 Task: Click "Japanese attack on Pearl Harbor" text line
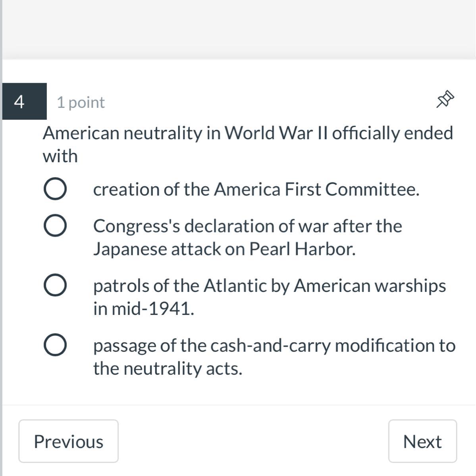pyautogui.click(x=224, y=249)
